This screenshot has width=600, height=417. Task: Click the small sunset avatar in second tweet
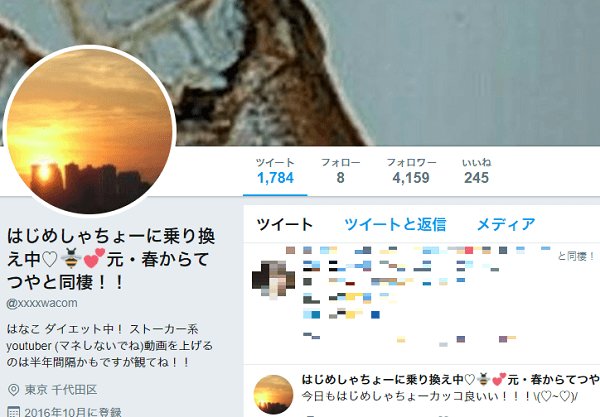pyautogui.click(x=273, y=394)
